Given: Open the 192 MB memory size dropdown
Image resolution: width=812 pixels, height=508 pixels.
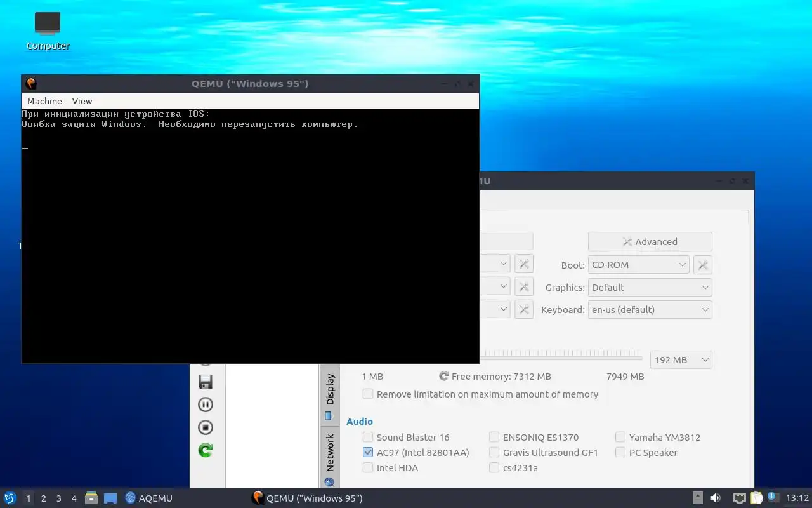Looking at the screenshot, I should click(x=681, y=360).
